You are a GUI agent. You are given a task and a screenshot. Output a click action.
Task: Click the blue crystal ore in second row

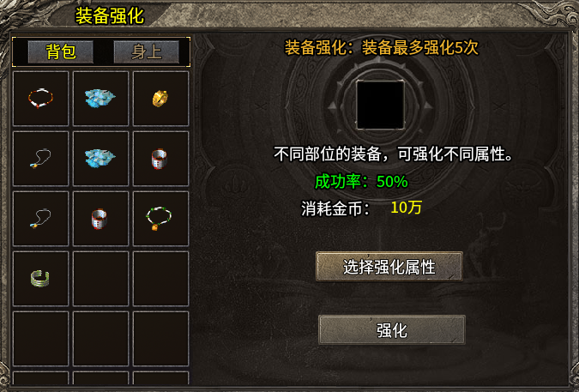[100, 159]
